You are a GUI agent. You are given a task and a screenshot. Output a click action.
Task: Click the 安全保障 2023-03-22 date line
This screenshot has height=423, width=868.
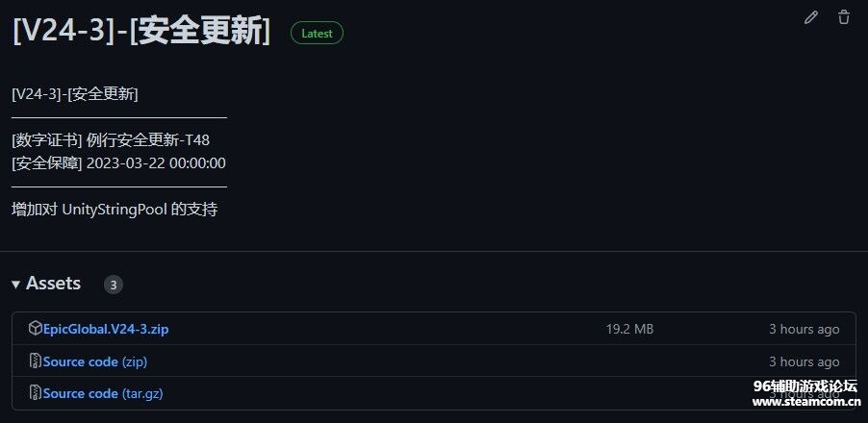[x=118, y=162]
